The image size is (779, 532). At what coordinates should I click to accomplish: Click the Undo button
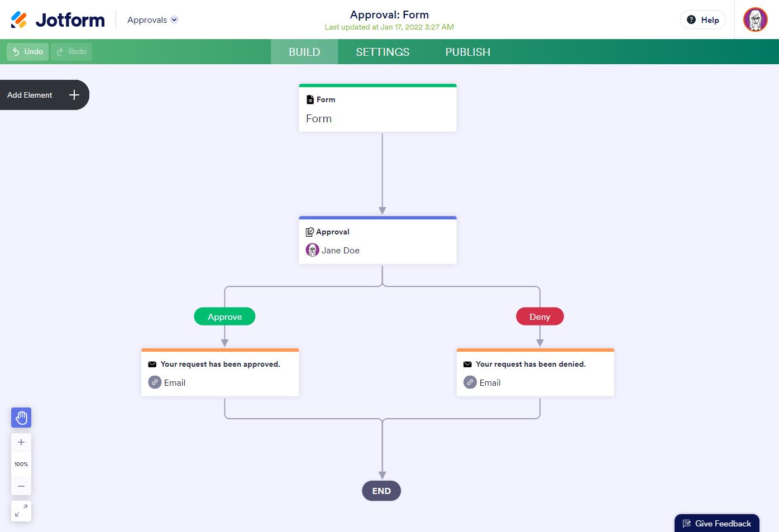point(27,52)
